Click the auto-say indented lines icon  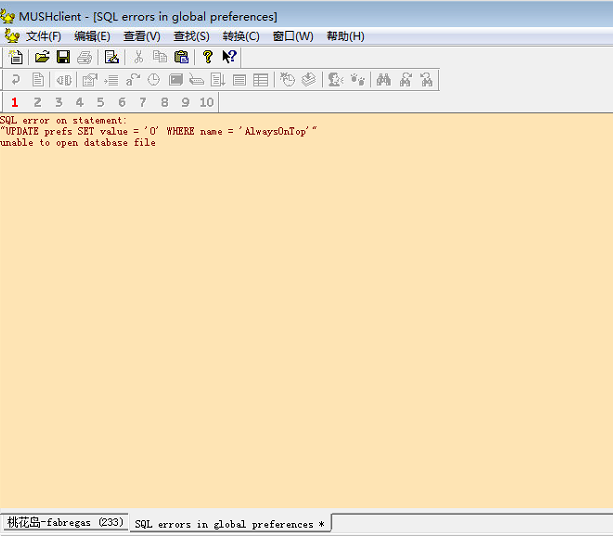pyautogui.click(x=111, y=80)
